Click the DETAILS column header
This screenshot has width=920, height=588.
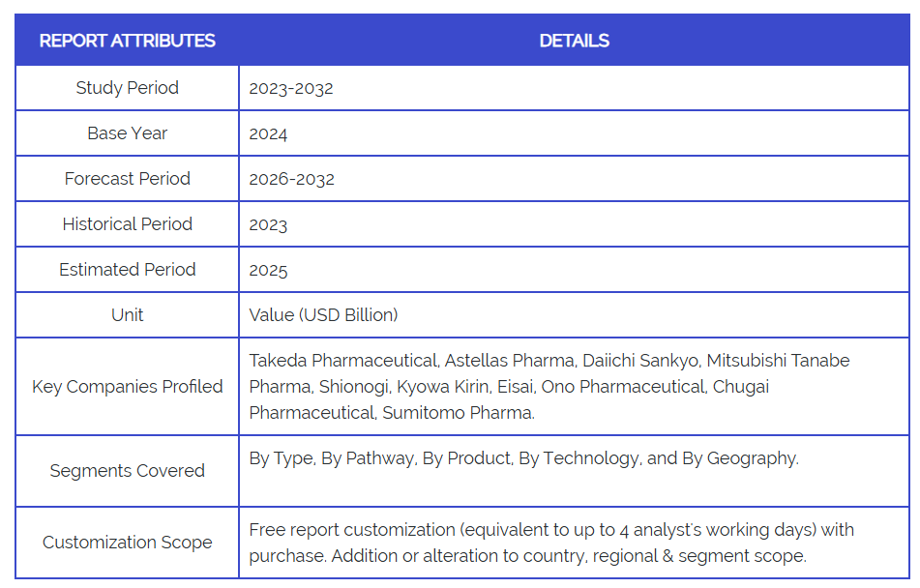[574, 41]
